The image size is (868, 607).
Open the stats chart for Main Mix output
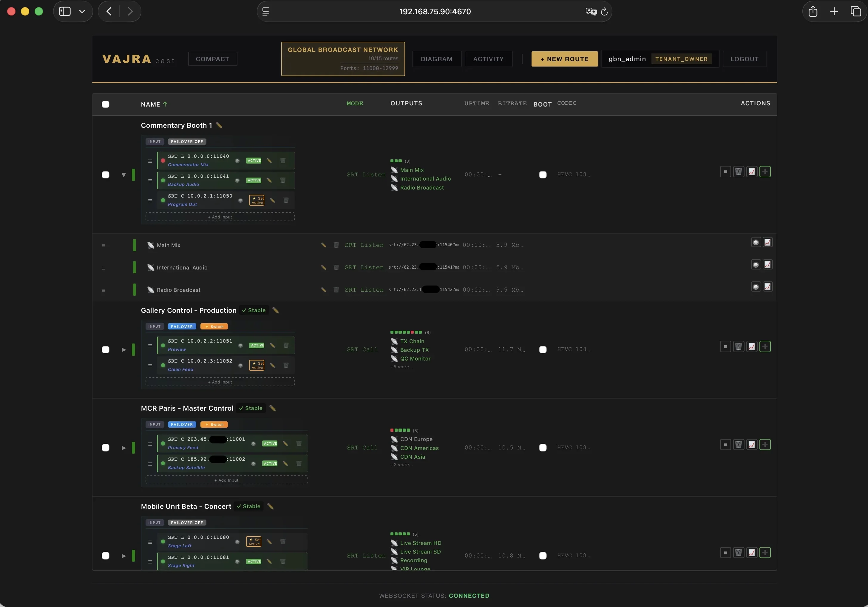coord(768,242)
